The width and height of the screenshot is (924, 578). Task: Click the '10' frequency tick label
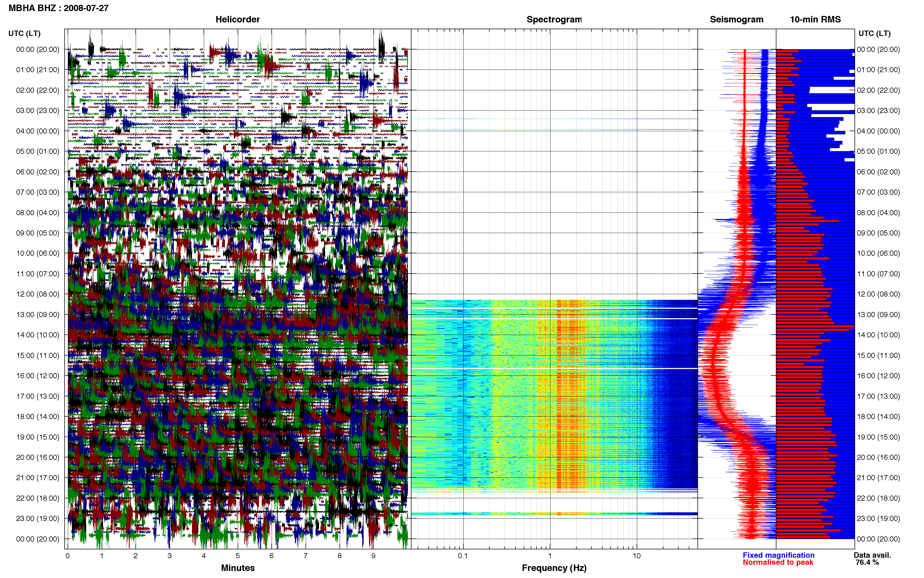[x=637, y=556]
